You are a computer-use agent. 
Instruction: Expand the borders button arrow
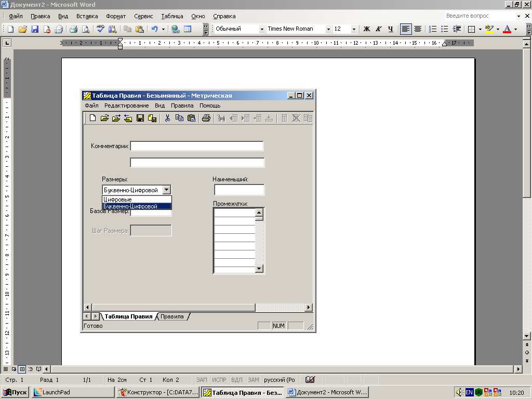(x=480, y=29)
